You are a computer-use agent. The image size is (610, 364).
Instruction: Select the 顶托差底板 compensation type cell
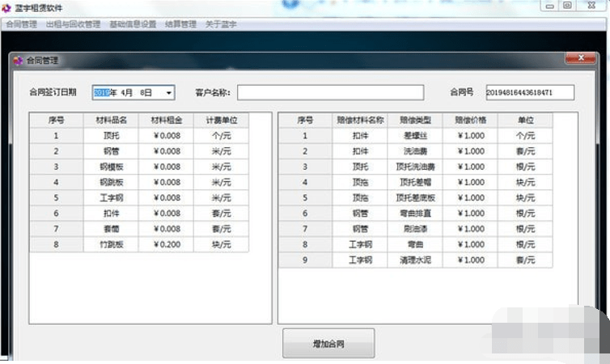[x=415, y=198]
